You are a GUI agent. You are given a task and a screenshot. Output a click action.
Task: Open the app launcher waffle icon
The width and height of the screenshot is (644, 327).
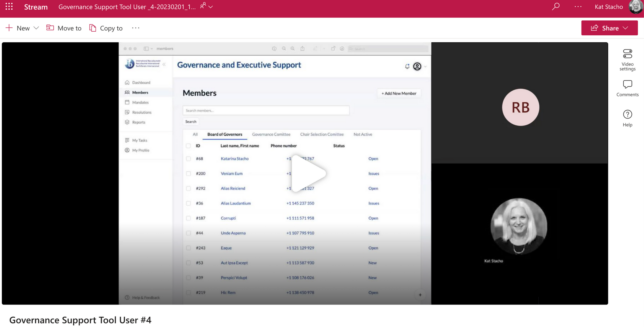pyautogui.click(x=9, y=6)
